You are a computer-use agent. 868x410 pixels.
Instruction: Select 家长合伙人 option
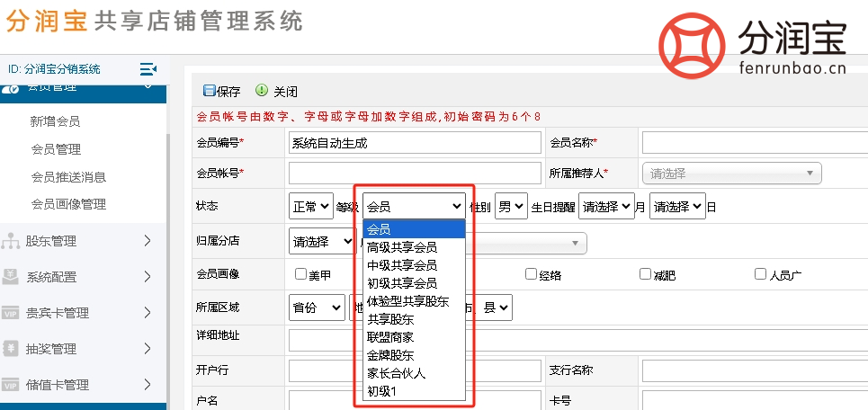pos(414,373)
